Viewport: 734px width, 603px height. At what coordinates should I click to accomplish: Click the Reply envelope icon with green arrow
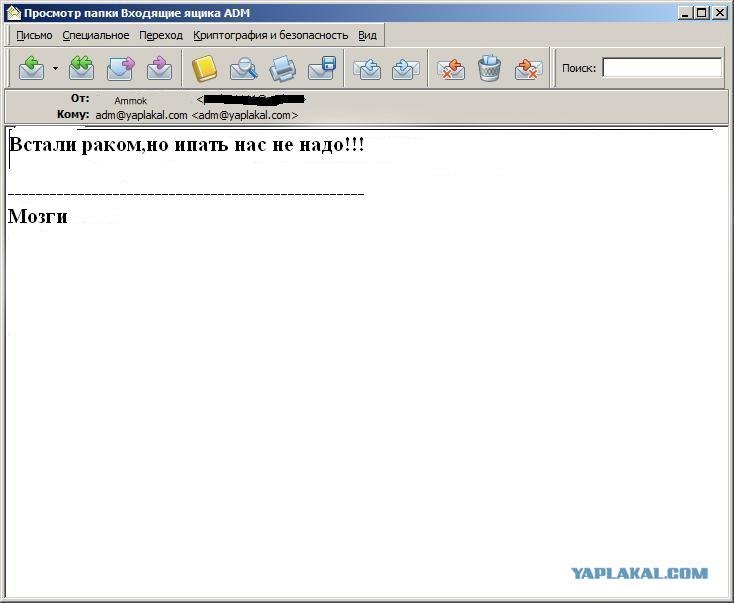[x=31, y=68]
